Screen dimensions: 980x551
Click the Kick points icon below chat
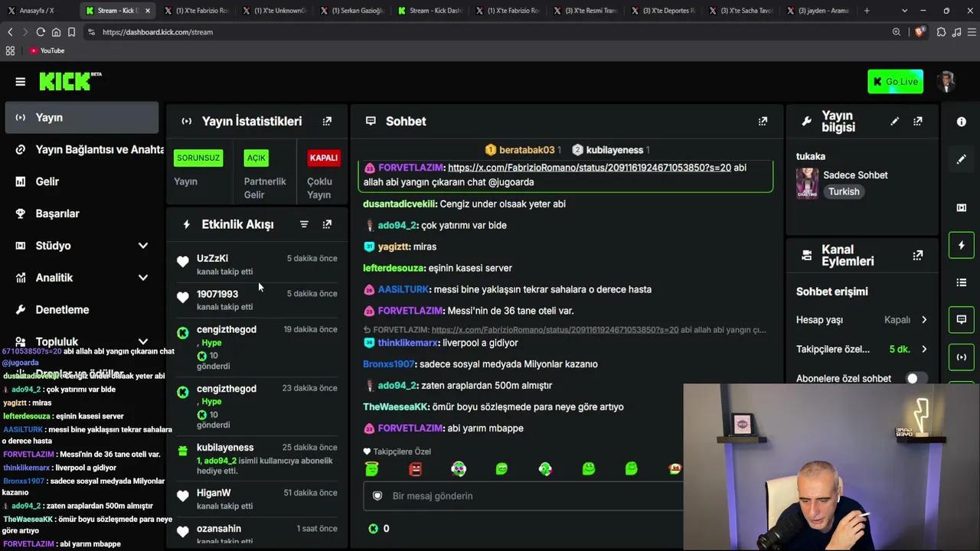pyautogui.click(x=373, y=528)
